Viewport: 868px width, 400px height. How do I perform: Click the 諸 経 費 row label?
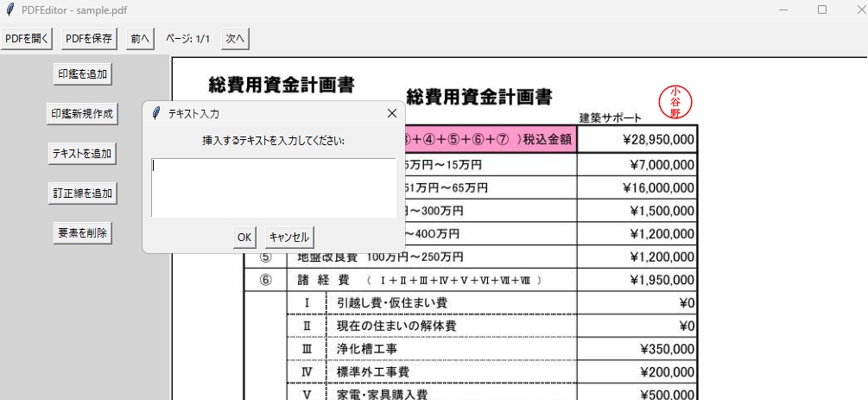click(323, 280)
